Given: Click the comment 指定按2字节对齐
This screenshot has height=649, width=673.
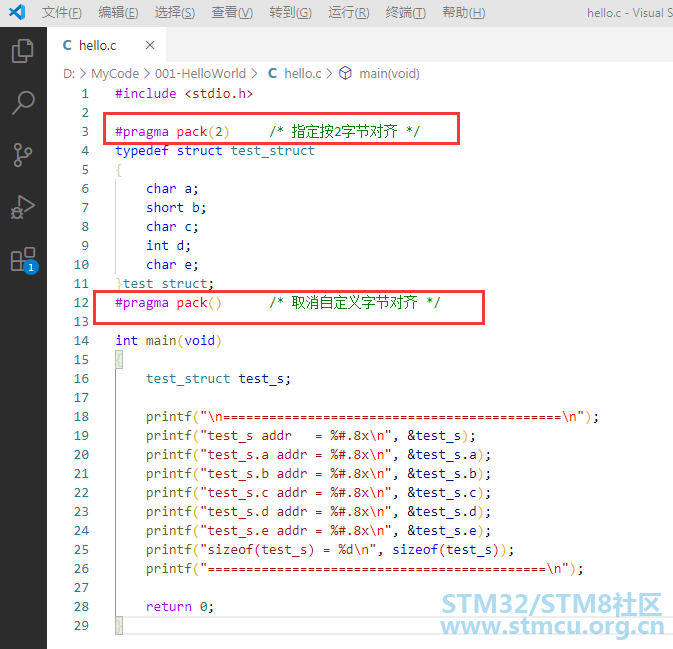Looking at the screenshot, I should click(x=345, y=131).
